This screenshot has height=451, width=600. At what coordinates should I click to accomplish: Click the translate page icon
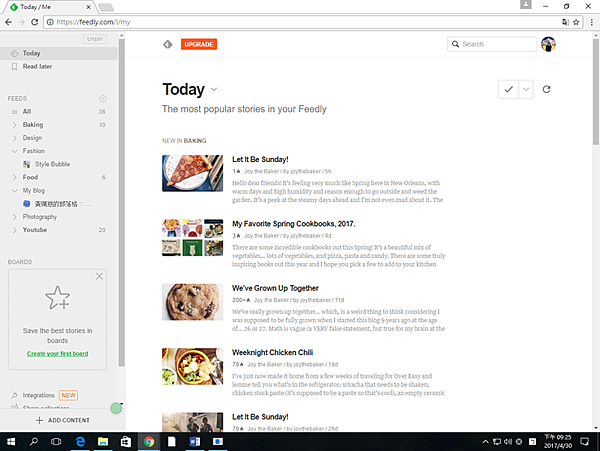tap(565, 22)
